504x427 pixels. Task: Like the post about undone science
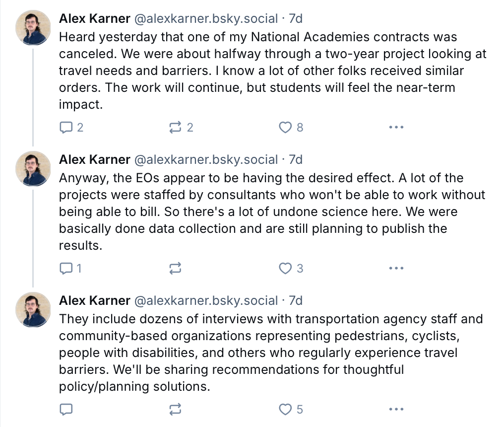pos(285,269)
